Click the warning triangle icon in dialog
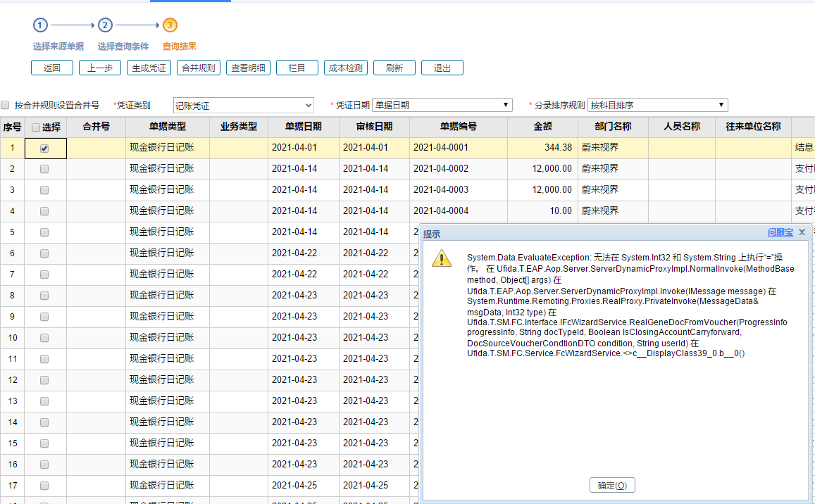 pyautogui.click(x=441, y=258)
